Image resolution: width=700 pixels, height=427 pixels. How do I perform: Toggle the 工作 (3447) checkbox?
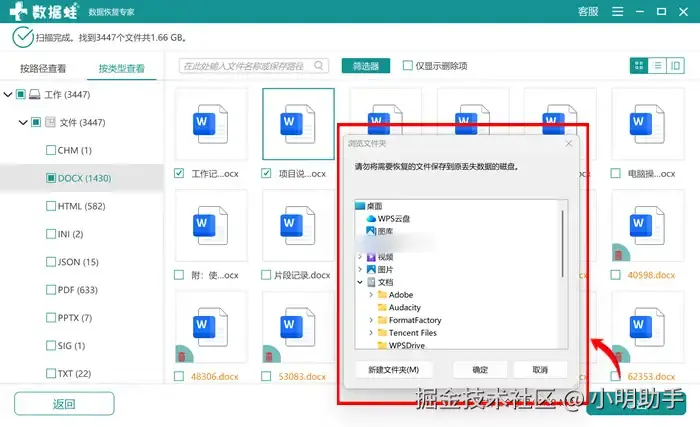click(21, 94)
